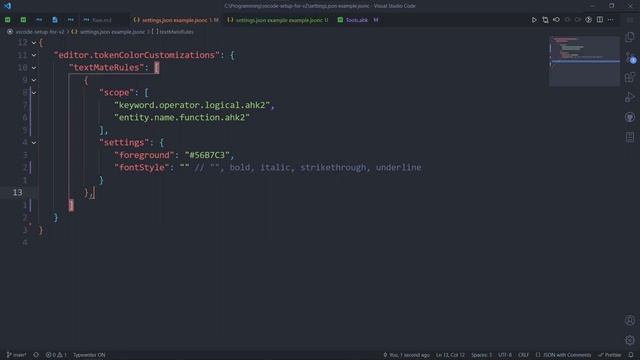Viewport: 640px width, 360px height.
Task: Click the "#56B7C3" foreground color value
Action: tap(207, 155)
